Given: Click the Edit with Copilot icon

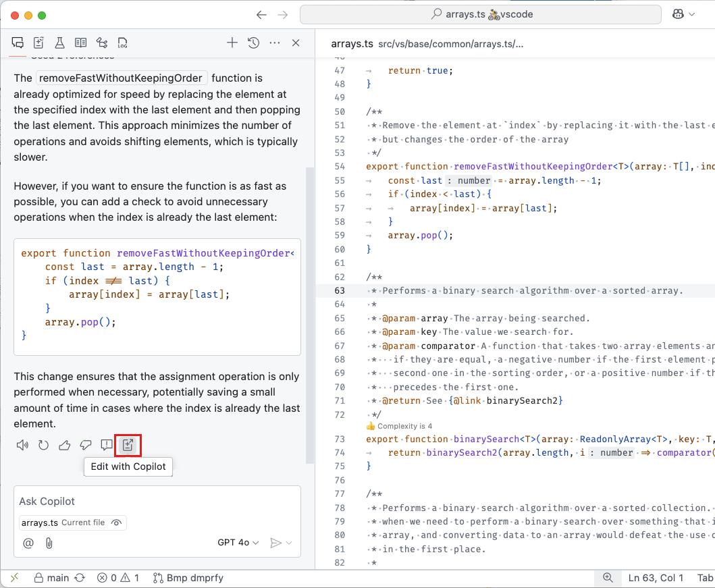Looking at the screenshot, I should coord(128,445).
